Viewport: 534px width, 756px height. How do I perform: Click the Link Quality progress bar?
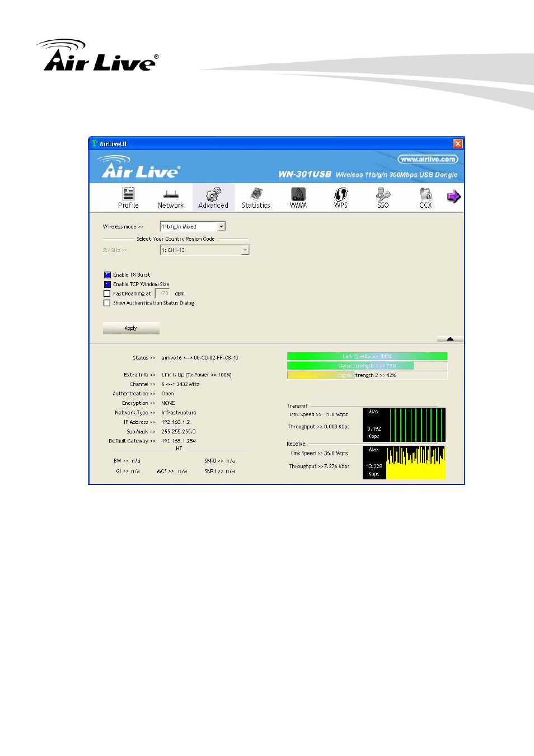click(367, 356)
